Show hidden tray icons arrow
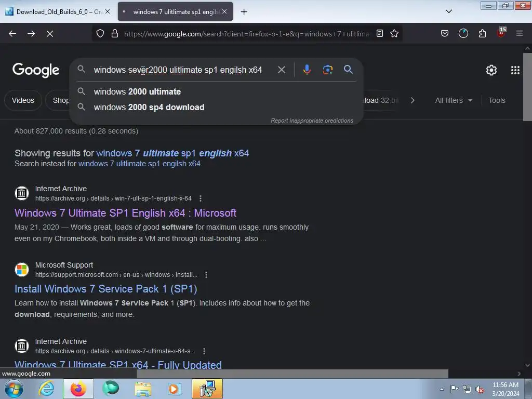 point(442,389)
